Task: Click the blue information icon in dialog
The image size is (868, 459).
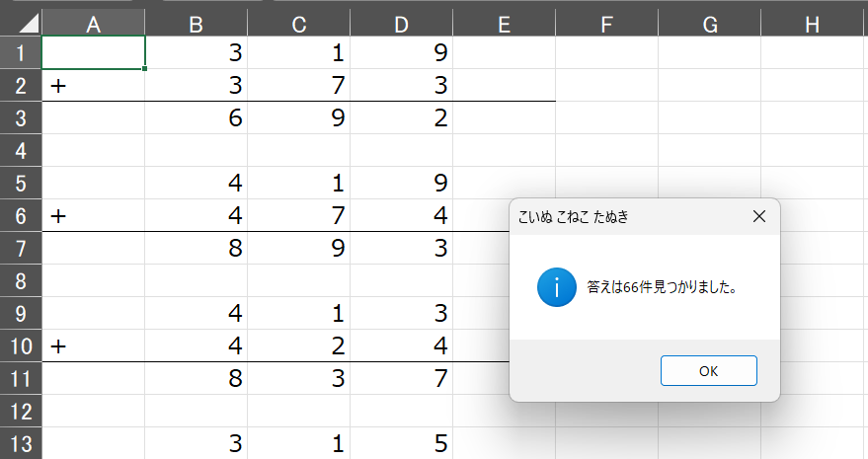Action: pos(556,287)
